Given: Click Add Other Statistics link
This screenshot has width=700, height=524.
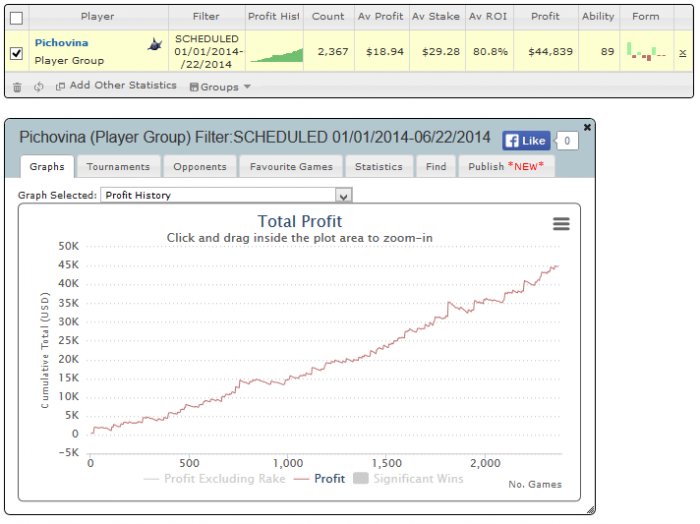Looking at the screenshot, I should (116, 85).
